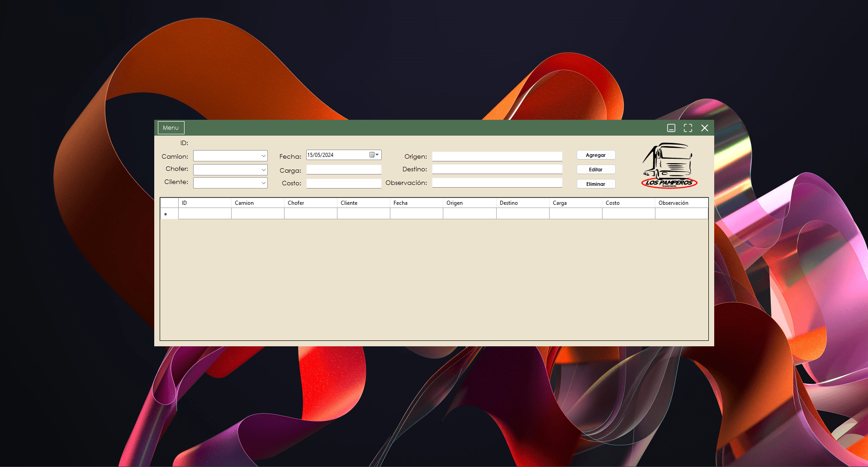Screen dimensions: 868x467
Task: Open the Fecha calendar picker icon
Action: (374, 155)
